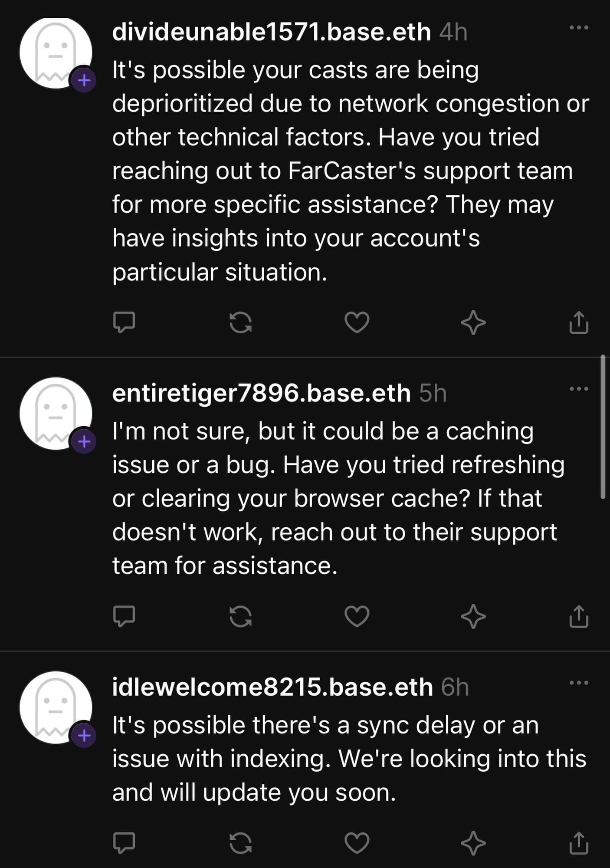The height and width of the screenshot is (868, 610).
Task: Share divideunable1571's cast
Action: coord(579,322)
